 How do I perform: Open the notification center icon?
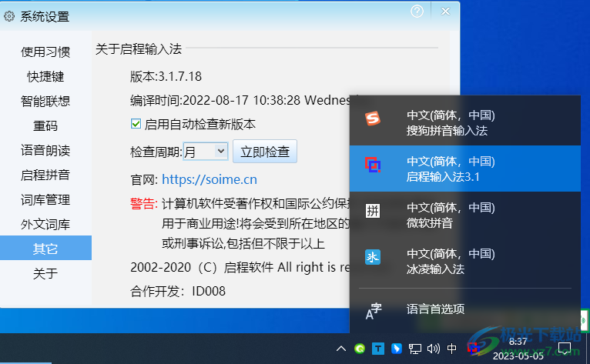coord(565,349)
